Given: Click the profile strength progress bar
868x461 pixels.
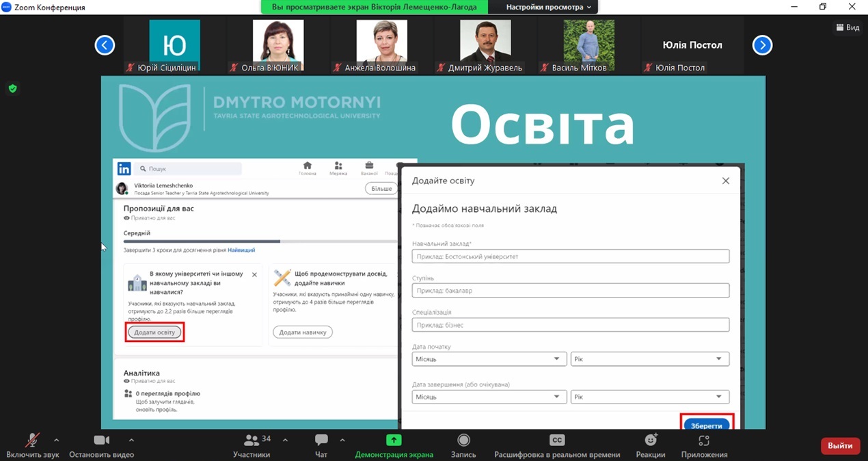Looking at the screenshot, I should (260, 241).
